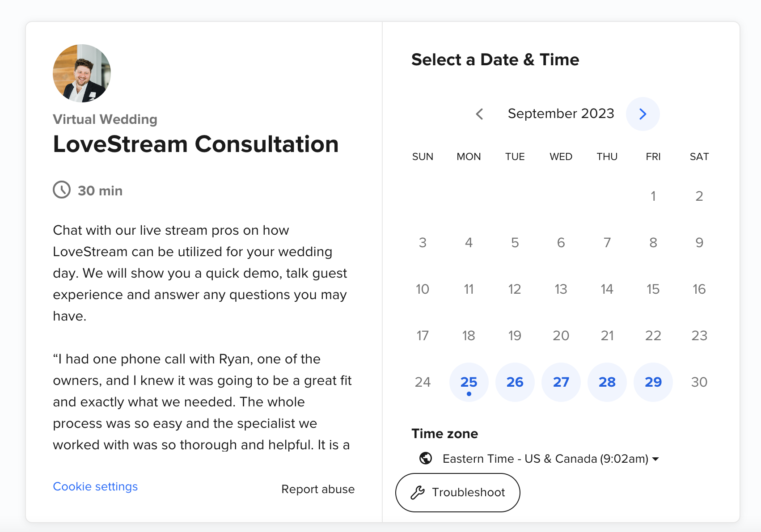The height and width of the screenshot is (532, 761).
Task: Click unavailable date September 30
Action: 699,382
